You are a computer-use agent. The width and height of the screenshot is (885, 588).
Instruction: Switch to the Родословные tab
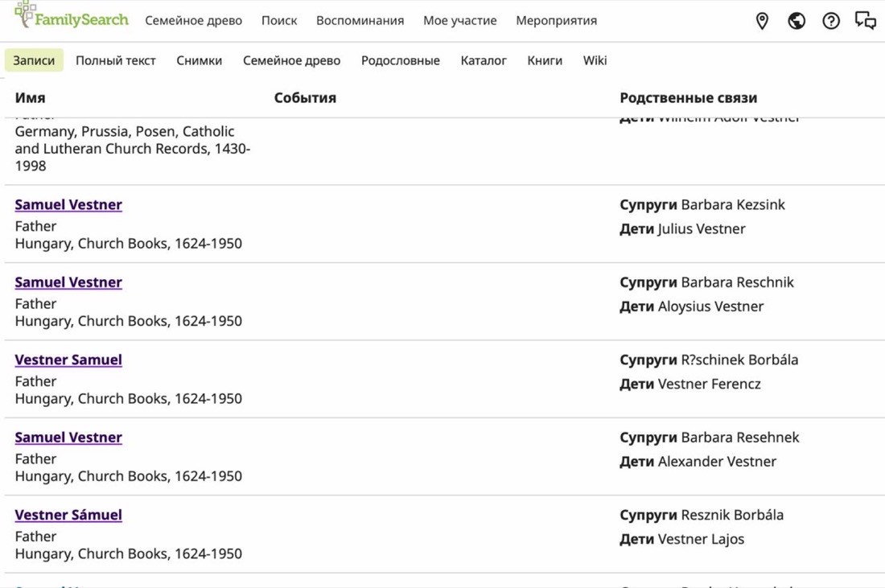pos(401,60)
